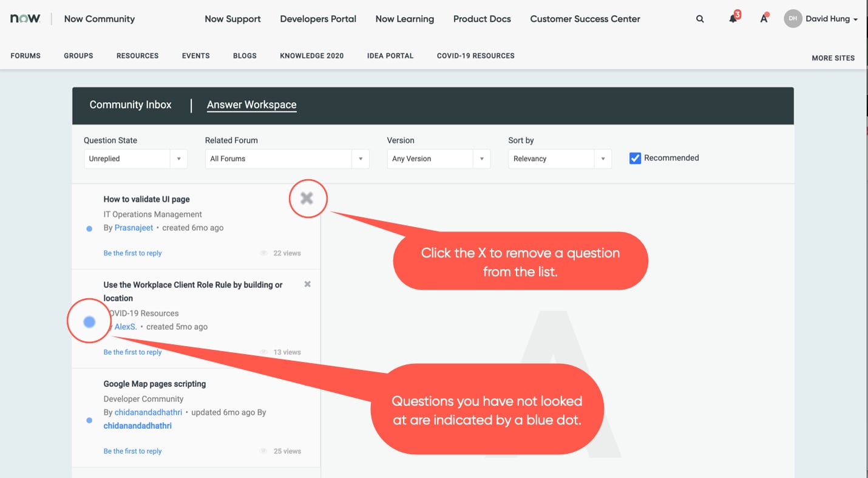
Task: Click blue unread dot beside 'Google Map pages scripting'
Action: point(89,420)
